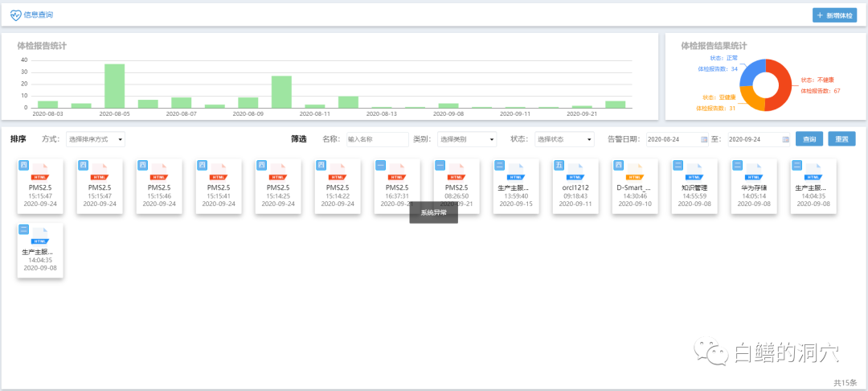This screenshot has width=868, height=391.
Task: Click date 2020-09-11 on orcl1212 card
Action: (575, 204)
